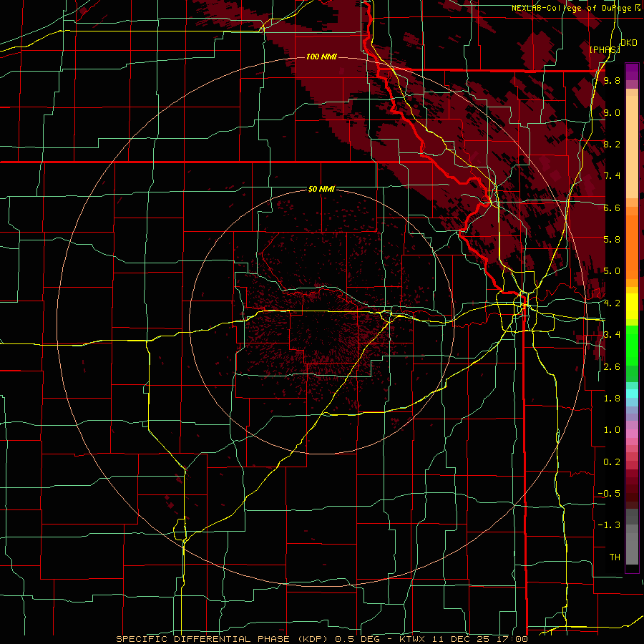Select the 4.2 color scale value
644x644 pixels.
click(612, 303)
